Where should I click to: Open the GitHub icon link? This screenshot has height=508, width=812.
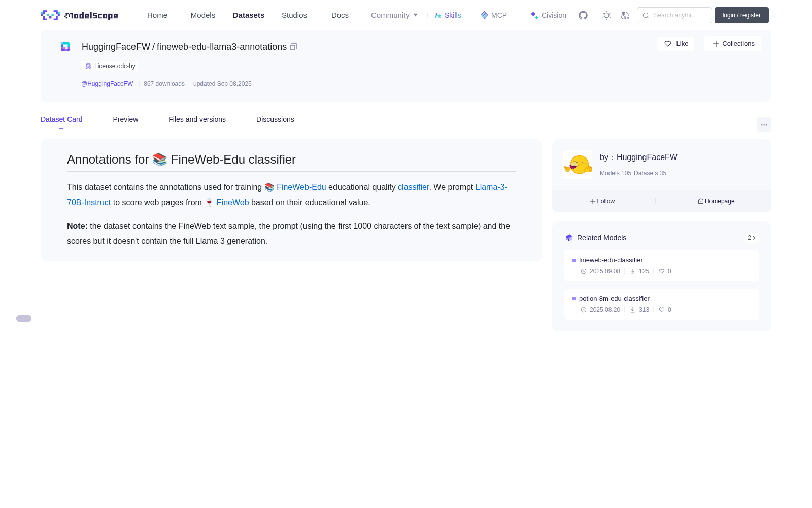[x=583, y=15]
